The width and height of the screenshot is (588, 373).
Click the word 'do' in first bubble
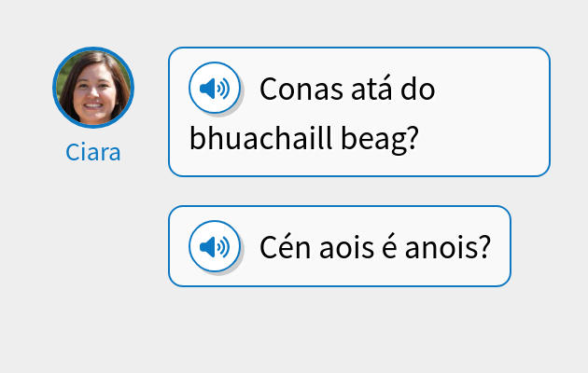418,89
